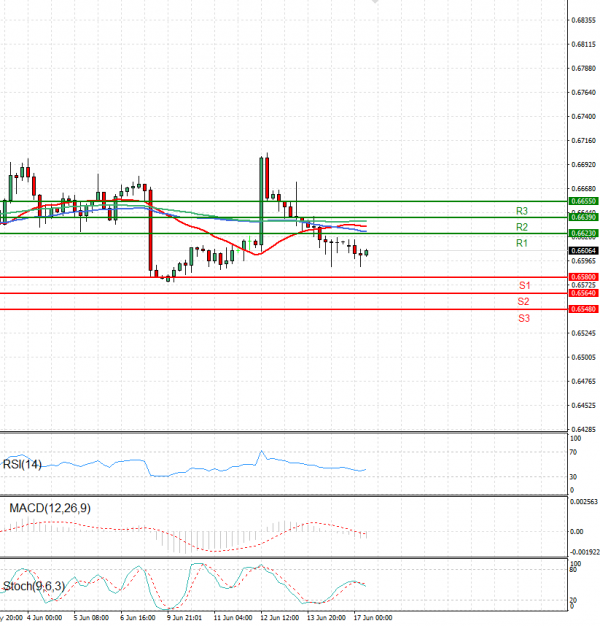The height and width of the screenshot is (626, 600).
Task: Select the Stoch(9,6,3) indicator label
Action: pos(34,586)
